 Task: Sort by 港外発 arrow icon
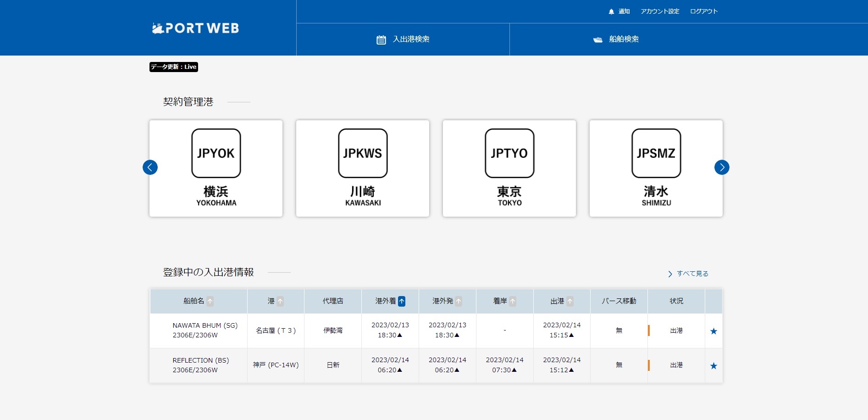pos(459,302)
